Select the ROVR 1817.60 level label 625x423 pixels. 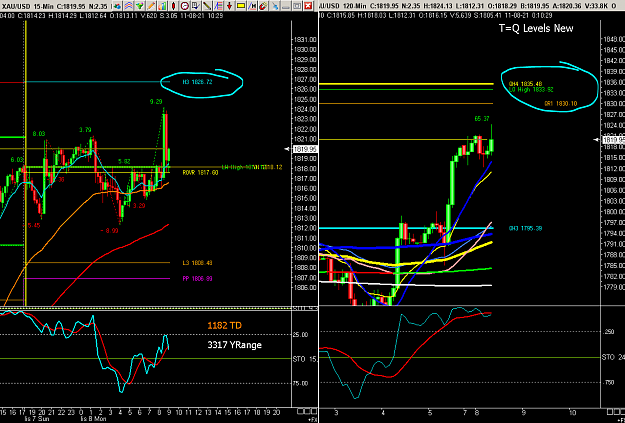(x=200, y=173)
